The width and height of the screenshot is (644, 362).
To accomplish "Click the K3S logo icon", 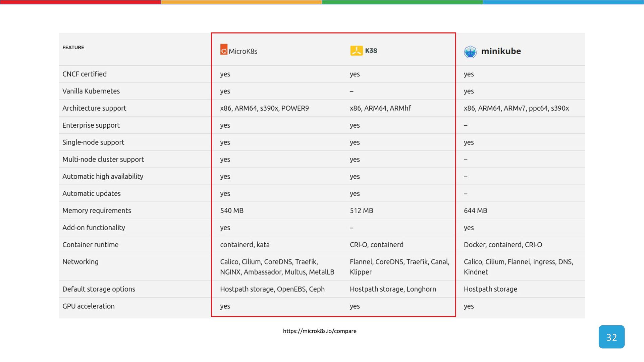I will (x=357, y=51).
